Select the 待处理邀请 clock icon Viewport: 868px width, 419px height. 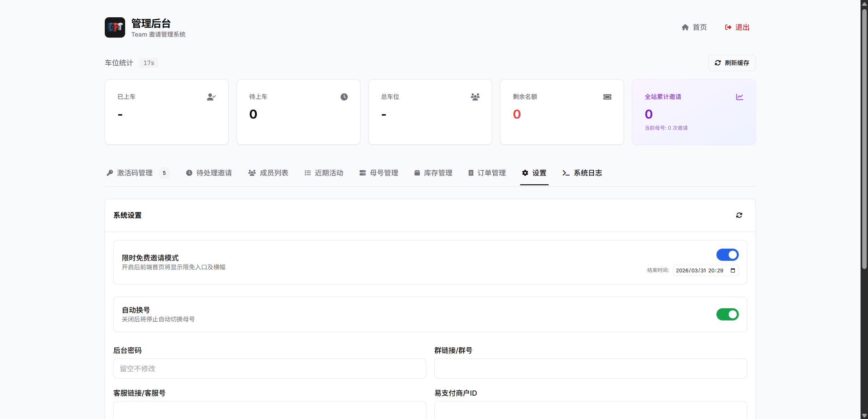coord(189,173)
